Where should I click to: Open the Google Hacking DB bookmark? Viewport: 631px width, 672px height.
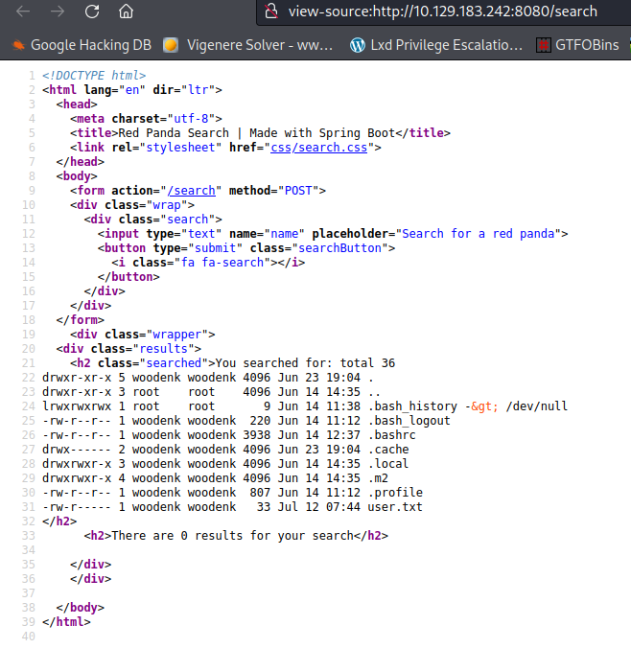click(x=88, y=45)
